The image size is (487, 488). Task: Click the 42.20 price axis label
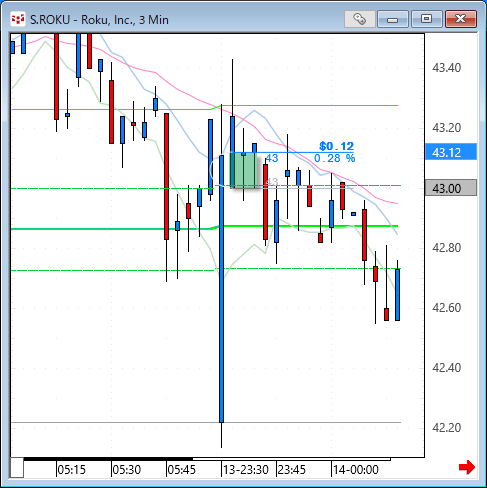[x=446, y=427]
